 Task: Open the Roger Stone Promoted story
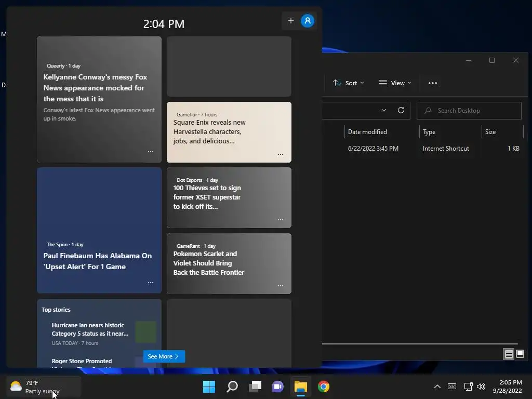[x=82, y=361]
